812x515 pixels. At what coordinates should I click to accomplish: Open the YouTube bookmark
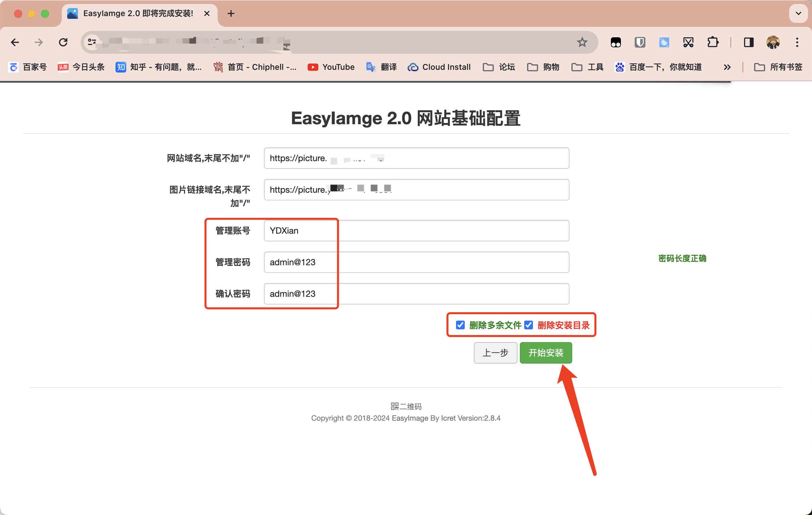point(331,67)
